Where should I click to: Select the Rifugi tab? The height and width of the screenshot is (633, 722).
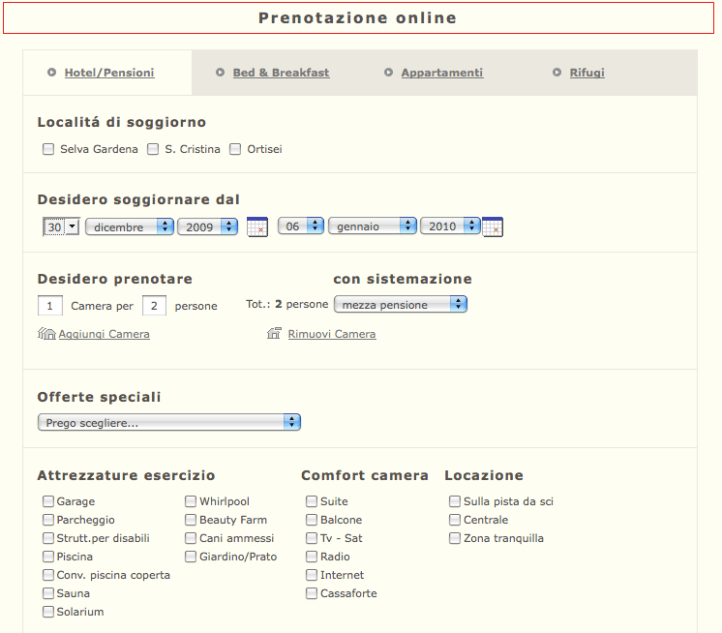point(586,73)
